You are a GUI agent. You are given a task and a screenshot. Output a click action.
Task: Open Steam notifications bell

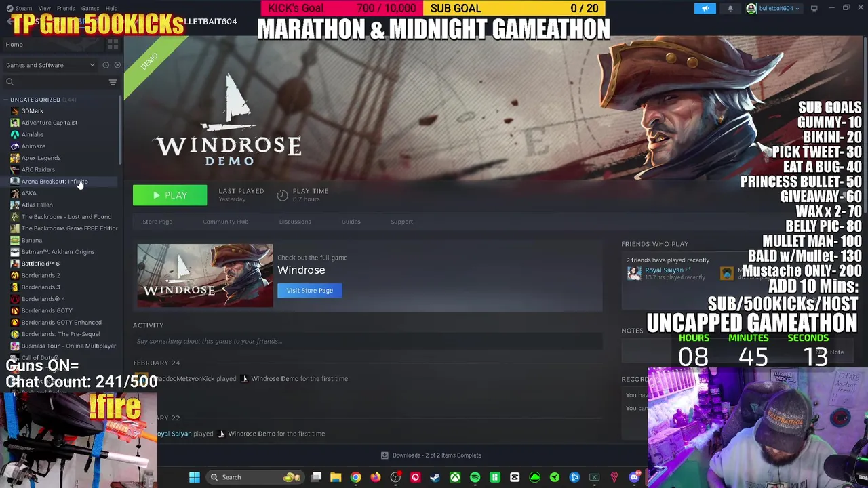(730, 8)
